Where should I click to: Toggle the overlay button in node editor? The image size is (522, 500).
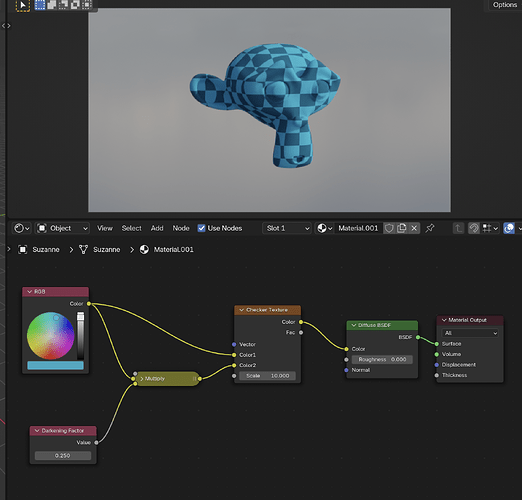click(509, 228)
